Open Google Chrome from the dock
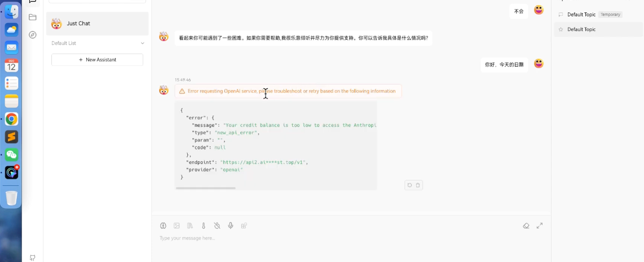Image resolution: width=644 pixels, height=262 pixels. coord(11,119)
